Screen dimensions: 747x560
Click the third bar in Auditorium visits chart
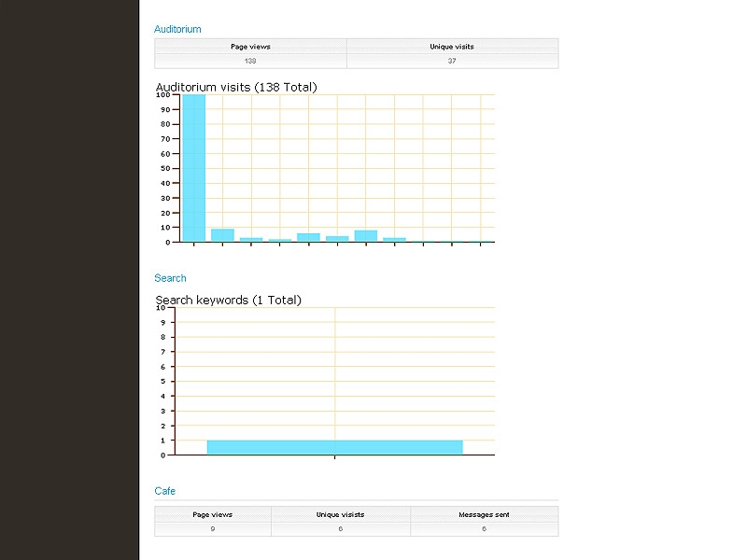(251, 240)
